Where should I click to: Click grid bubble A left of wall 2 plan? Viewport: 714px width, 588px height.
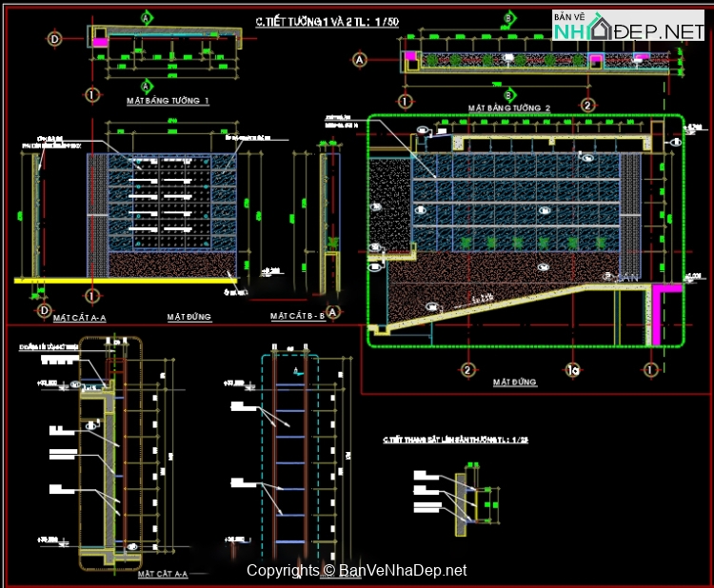point(360,59)
